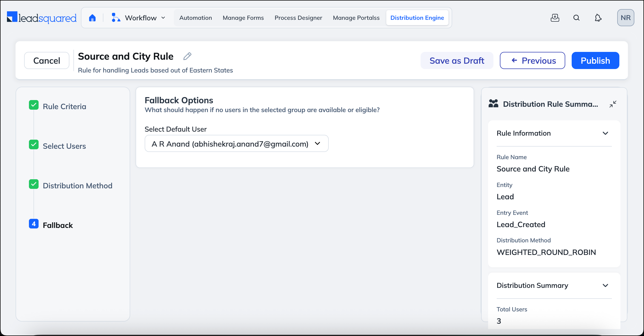Collapse the Distribution Rule Summary panel
Viewport: 644px width, 336px height.
pyautogui.click(x=613, y=104)
